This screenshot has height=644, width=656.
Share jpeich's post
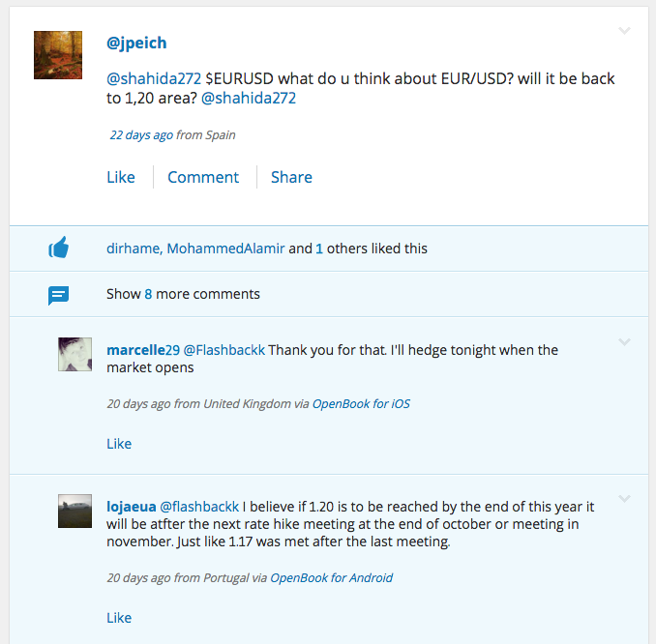pyautogui.click(x=291, y=177)
